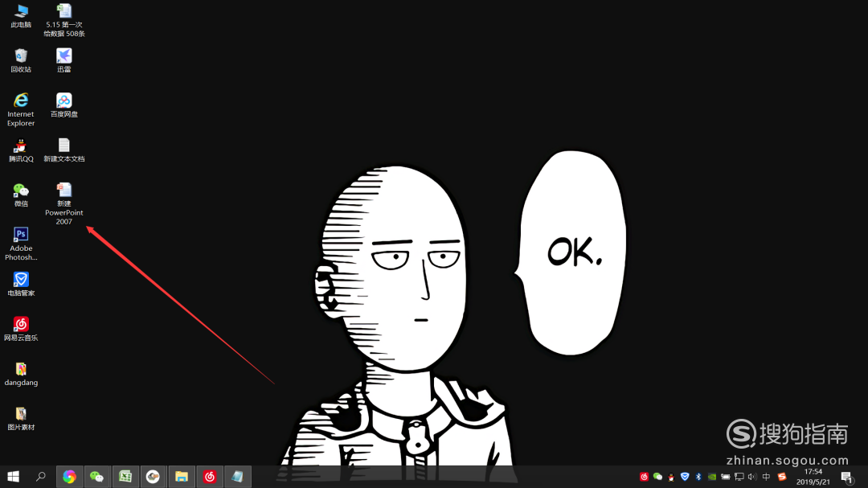Select the 新建文本文档 text file

coord(64,150)
